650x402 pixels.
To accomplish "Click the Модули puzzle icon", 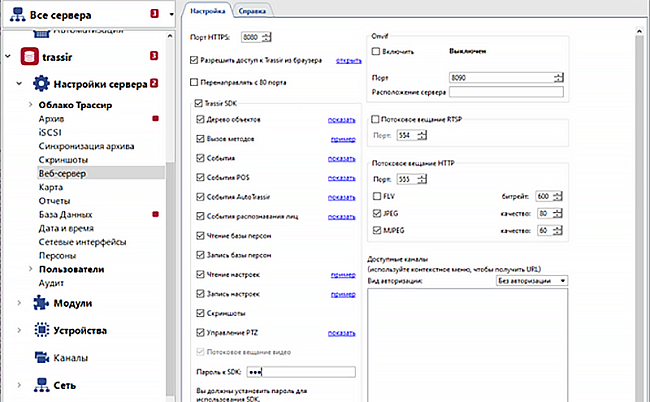I will [41, 303].
